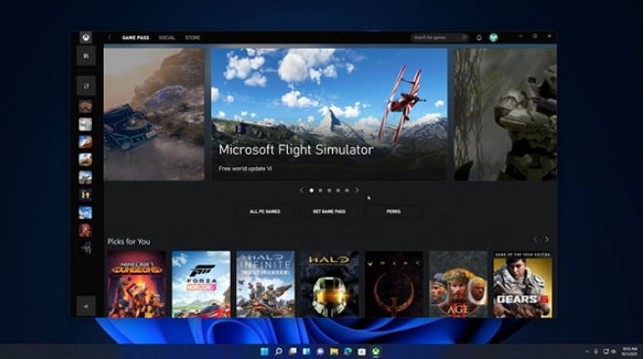Switch to the Social tab
The width and height of the screenshot is (644, 359).
click(166, 38)
